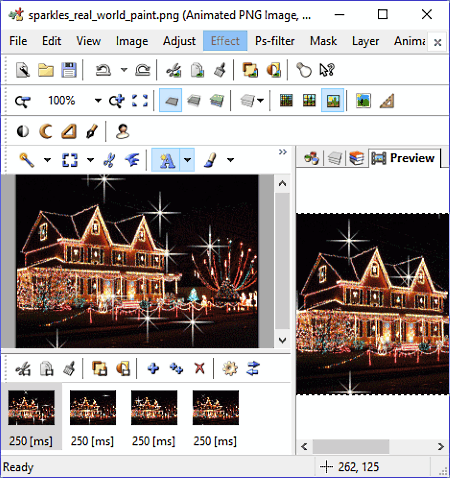The width and height of the screenshot is (450, 478).
Task: Delete frame with the red X icon
Action: tap(199, 368)
